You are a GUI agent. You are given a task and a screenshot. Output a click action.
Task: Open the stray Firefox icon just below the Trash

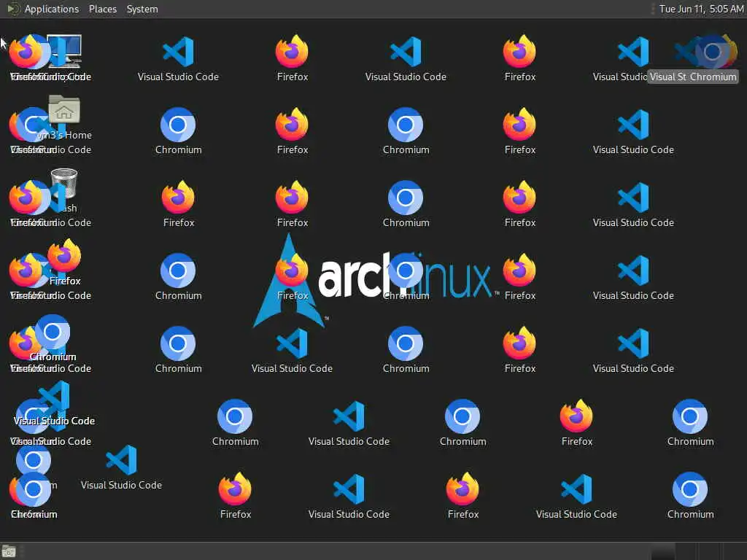[64, 256]
